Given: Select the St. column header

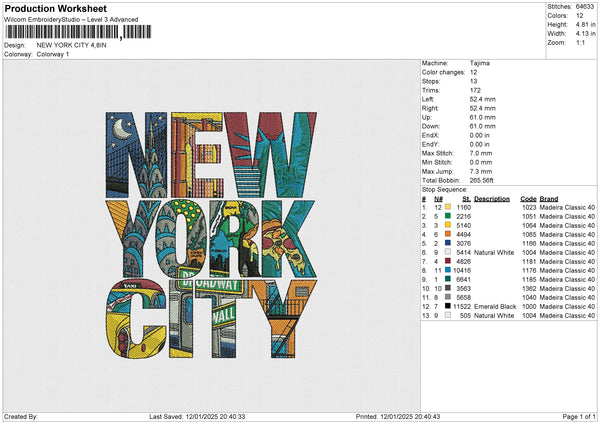Looking at the screenshot, I should [x=465, y=198].
